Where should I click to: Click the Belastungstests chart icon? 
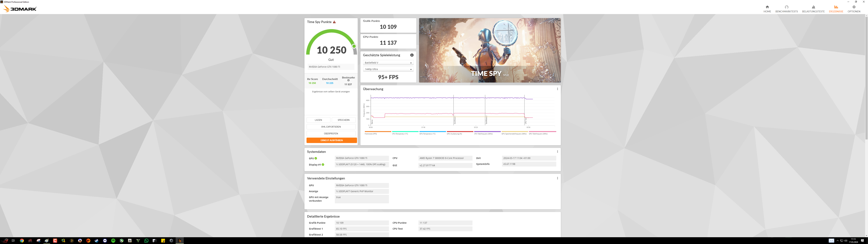pos(813,7)
